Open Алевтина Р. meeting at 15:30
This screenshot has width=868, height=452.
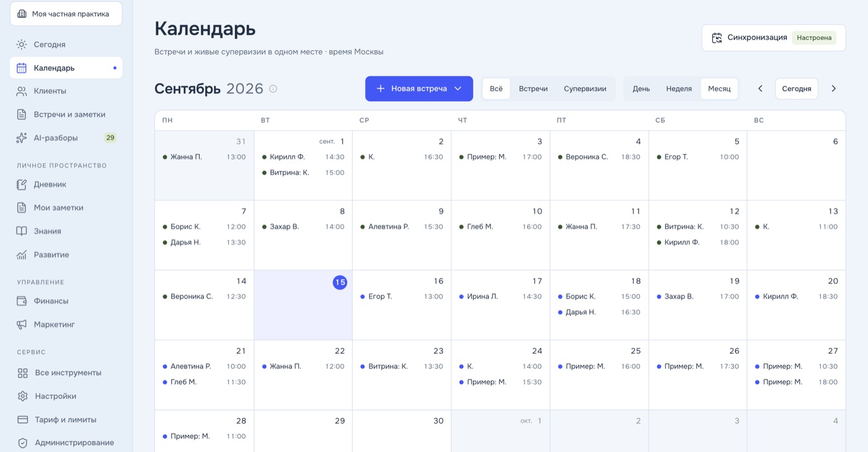[402, 227]
